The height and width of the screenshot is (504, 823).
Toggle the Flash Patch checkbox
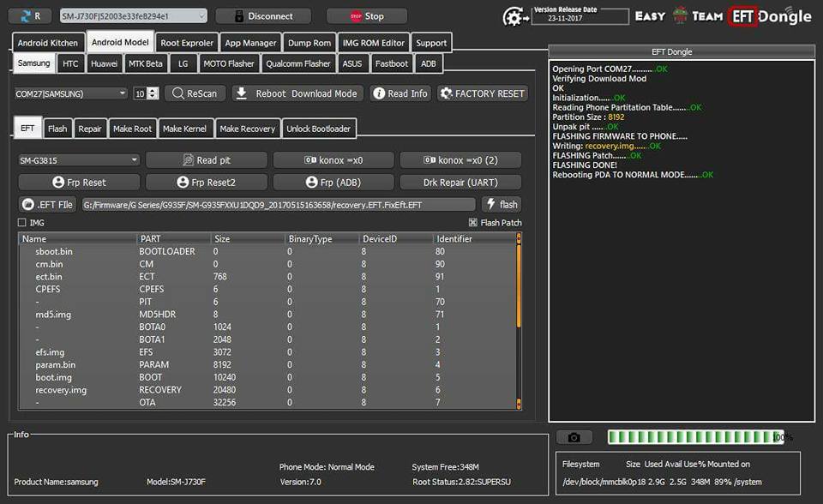[x=473, y=223]
